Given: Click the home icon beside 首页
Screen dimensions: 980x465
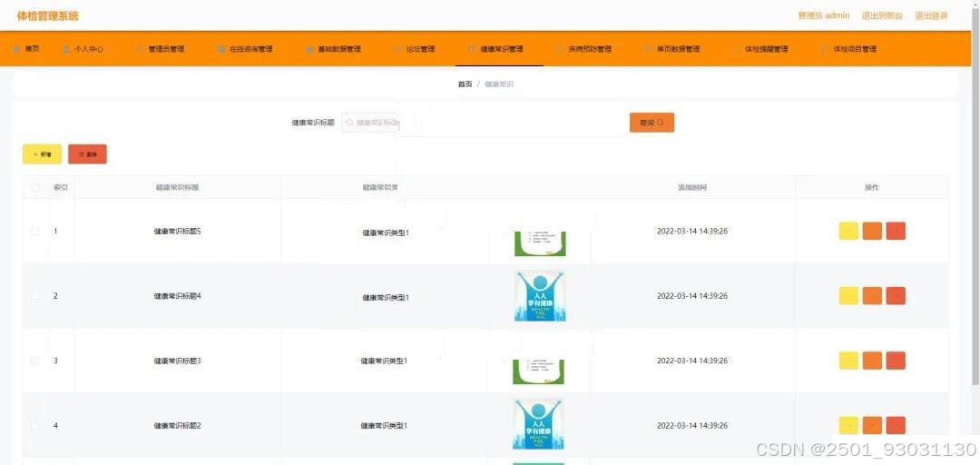Looking at the screenshot, I should [x=15, y=49].
